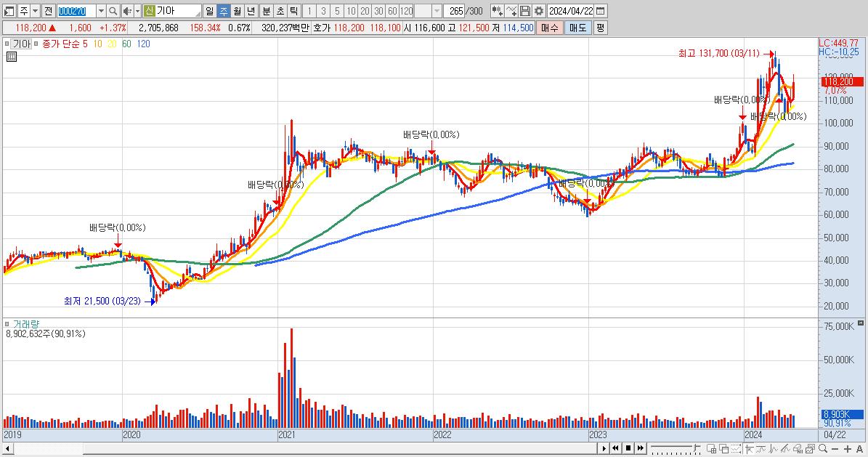The height and width of the screenshot is (457, 868).
Task: Click the 최저 21,500 (03/23) label
Action: pos(102,302)
